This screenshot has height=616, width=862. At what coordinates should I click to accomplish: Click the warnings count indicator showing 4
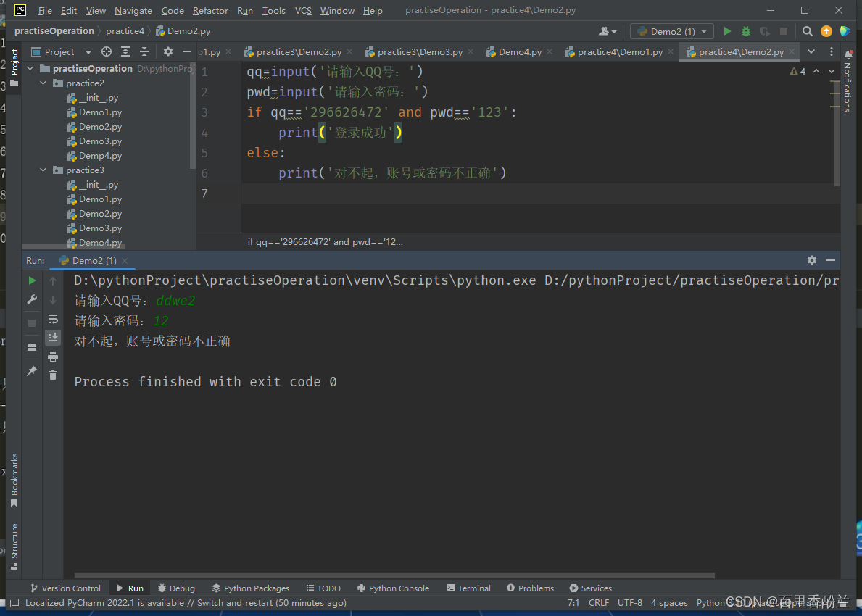797,72
